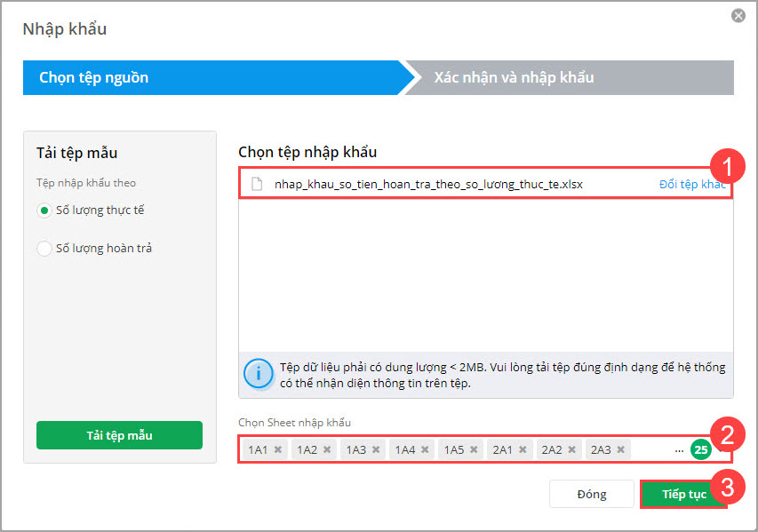758x532 pixels.
Task: Remove the 2A3 sheet tag
Action: [621, 450]
